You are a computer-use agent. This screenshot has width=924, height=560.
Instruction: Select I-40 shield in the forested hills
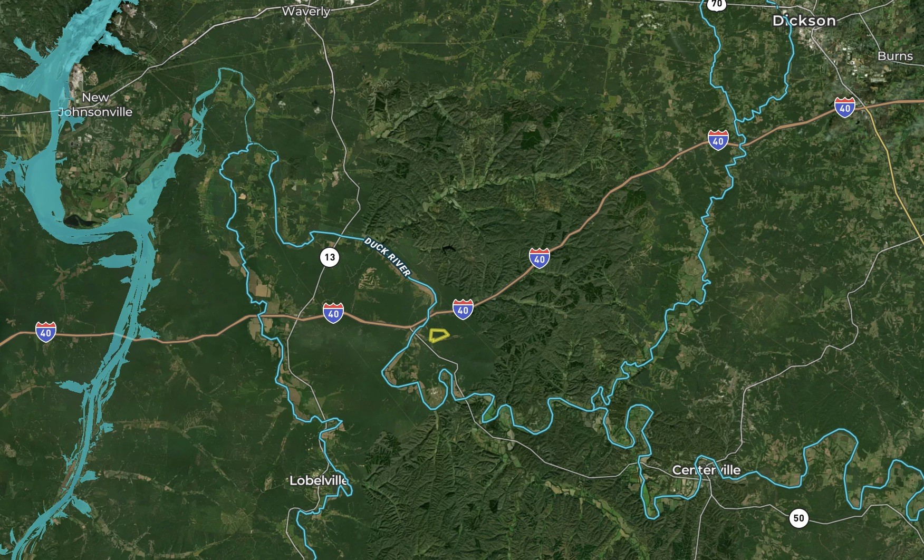540,258
